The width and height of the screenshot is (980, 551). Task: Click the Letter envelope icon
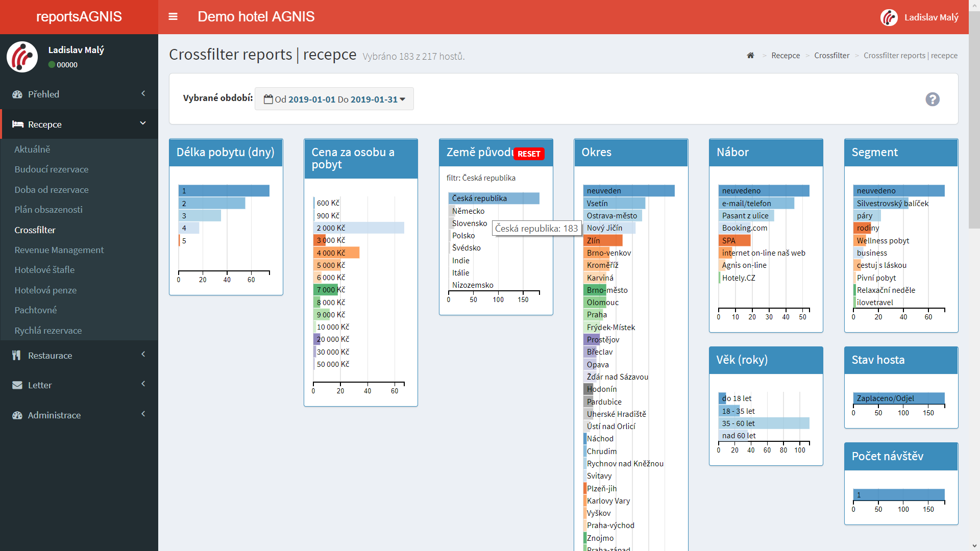click(x=17, y=385)
